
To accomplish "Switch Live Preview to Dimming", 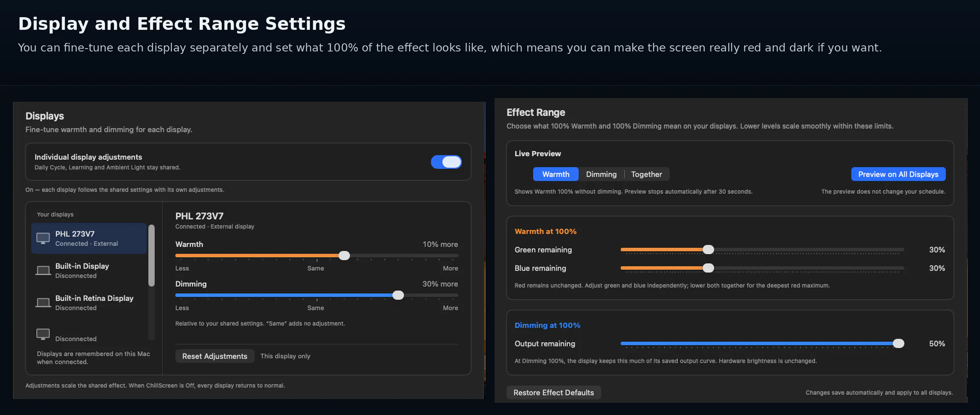I will (x=601, y=174).
